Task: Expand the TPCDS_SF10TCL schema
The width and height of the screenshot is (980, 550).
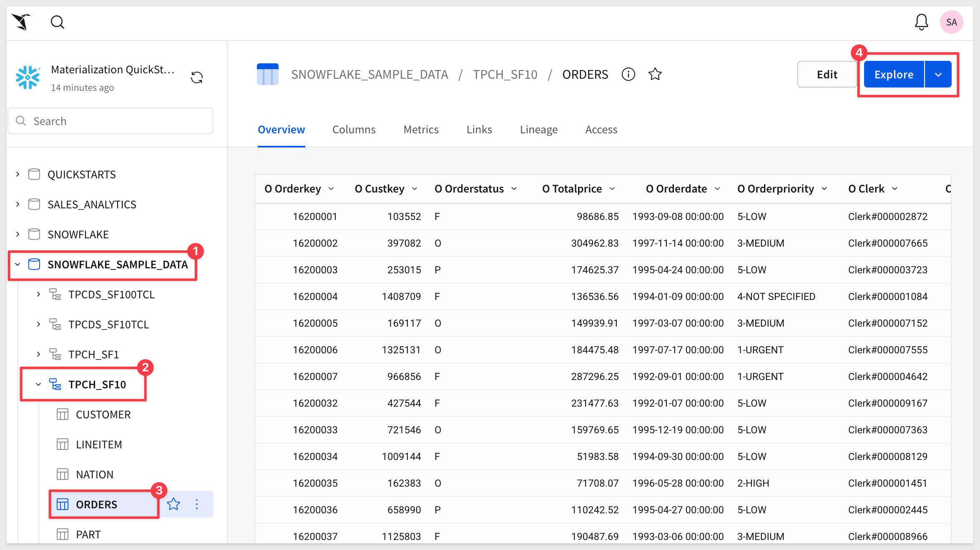Action: [38, 324]
